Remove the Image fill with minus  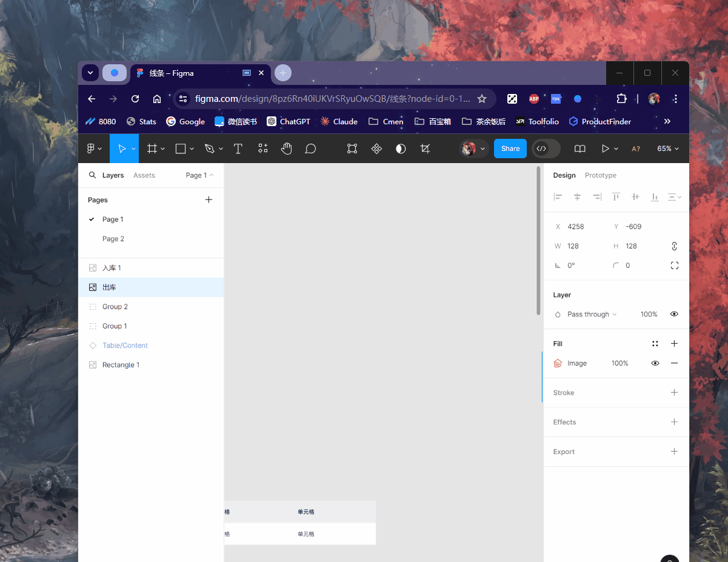[674, 363]
